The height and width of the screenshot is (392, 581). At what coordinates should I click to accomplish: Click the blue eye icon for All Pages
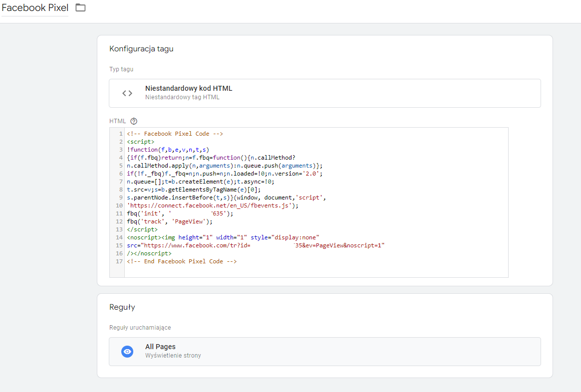[128, 352]
